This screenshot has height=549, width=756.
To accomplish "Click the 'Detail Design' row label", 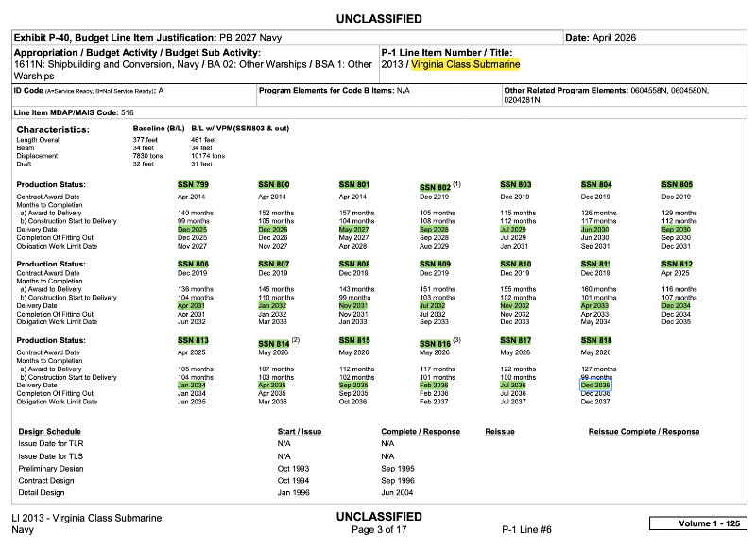I will point(41,492).
